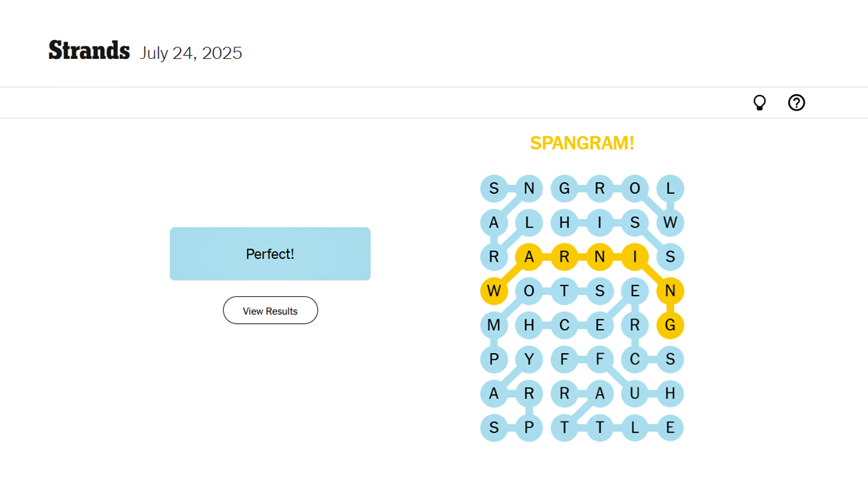Screen dimensions: 868x488
Task: Click the July 24, 2025 date
Action: [191, 53]
